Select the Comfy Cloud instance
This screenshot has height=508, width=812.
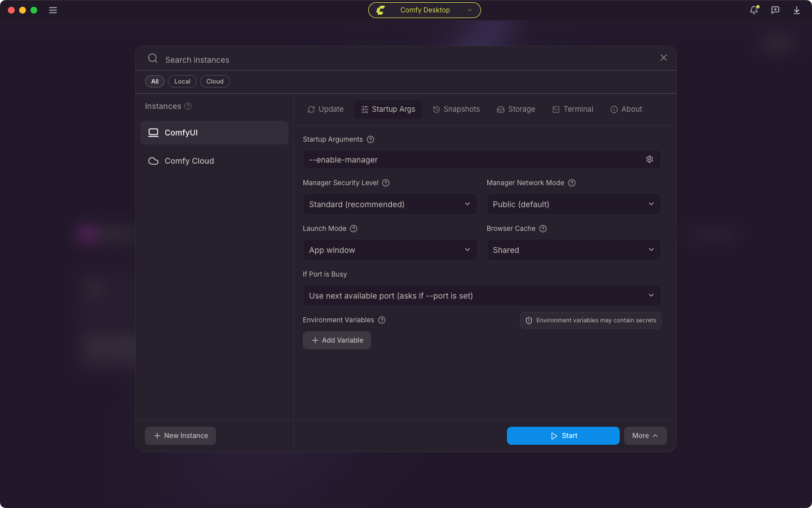[214, 161]
